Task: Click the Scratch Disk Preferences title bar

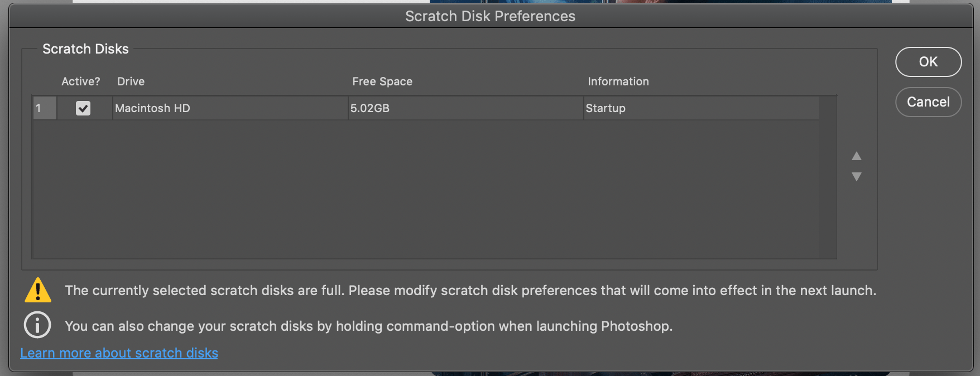Action: click(x=490, y=16)
